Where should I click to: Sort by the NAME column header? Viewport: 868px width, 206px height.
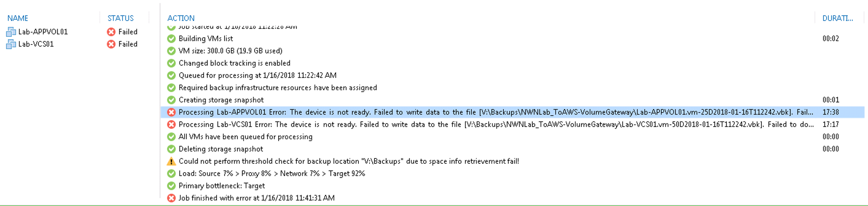[18, 18]
